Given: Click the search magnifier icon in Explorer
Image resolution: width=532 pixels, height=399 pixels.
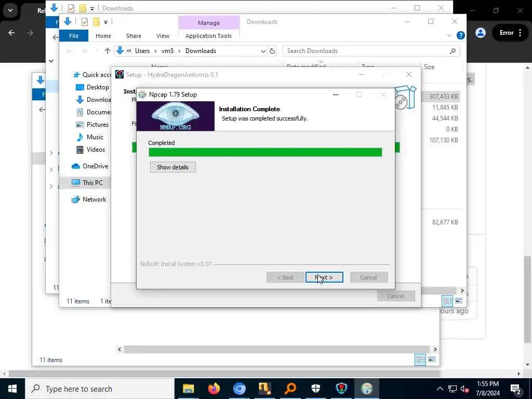Looking at the screenshot, I should click(453, 51).
